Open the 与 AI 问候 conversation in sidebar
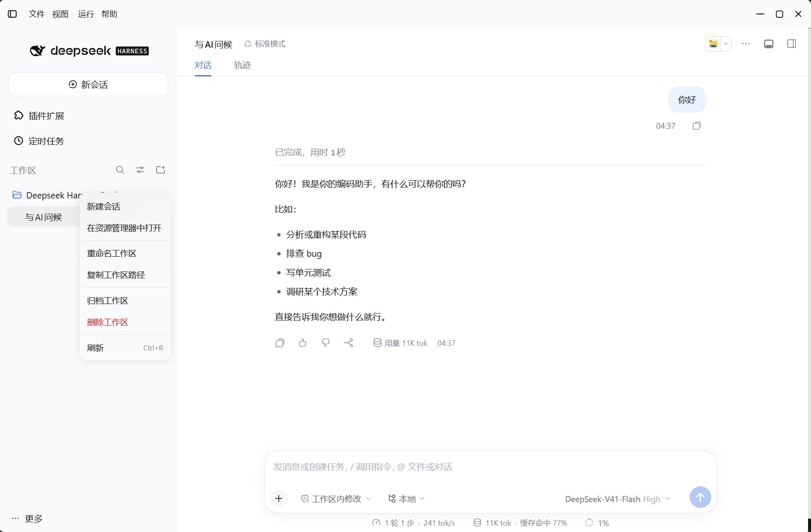811x532 pixels. point(44,217)
